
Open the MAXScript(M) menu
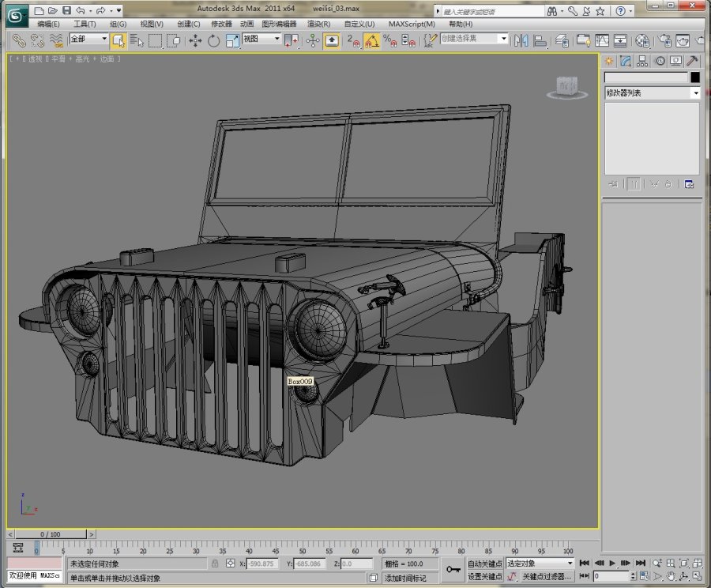coord(412,24)
